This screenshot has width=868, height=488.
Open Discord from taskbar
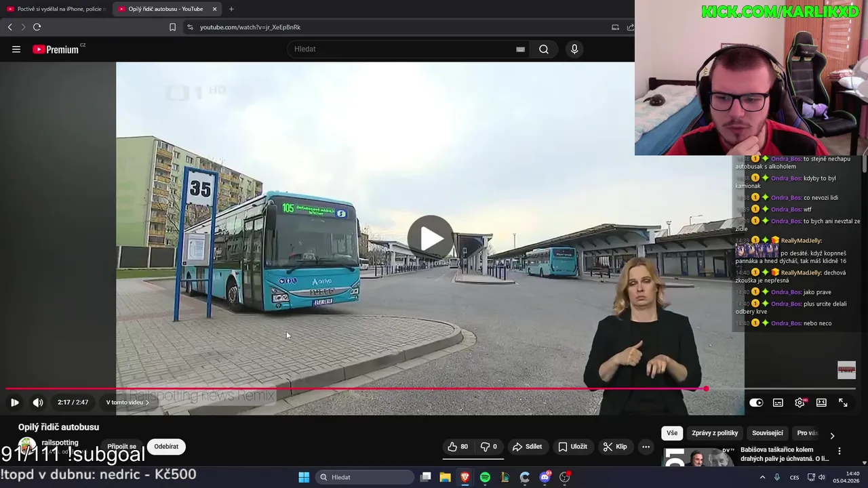point(545,477)
